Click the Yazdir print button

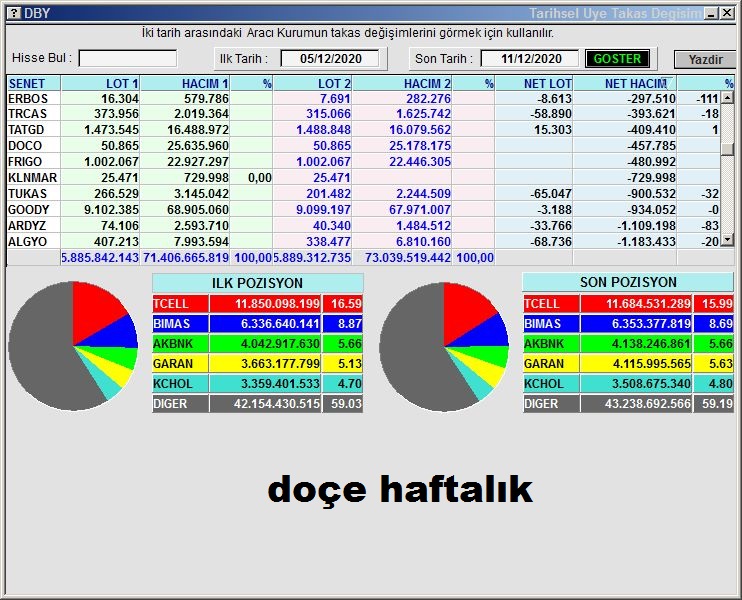[705, 60]
